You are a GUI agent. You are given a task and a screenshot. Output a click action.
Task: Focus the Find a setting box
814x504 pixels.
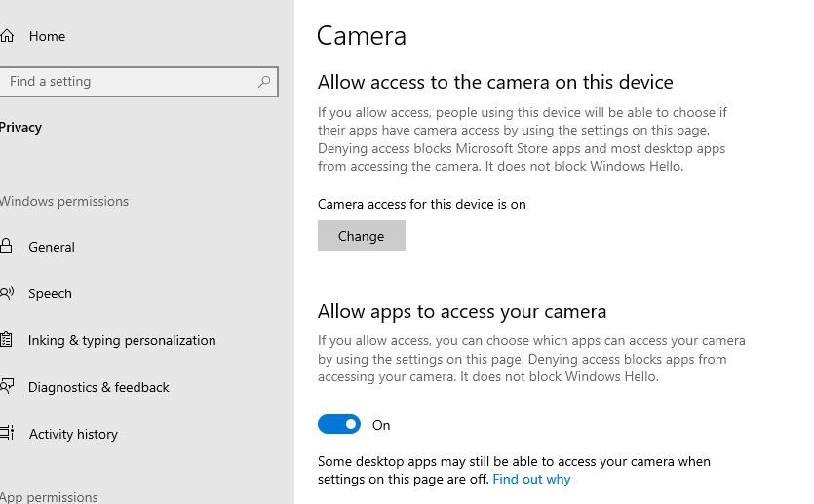point(138,82)
